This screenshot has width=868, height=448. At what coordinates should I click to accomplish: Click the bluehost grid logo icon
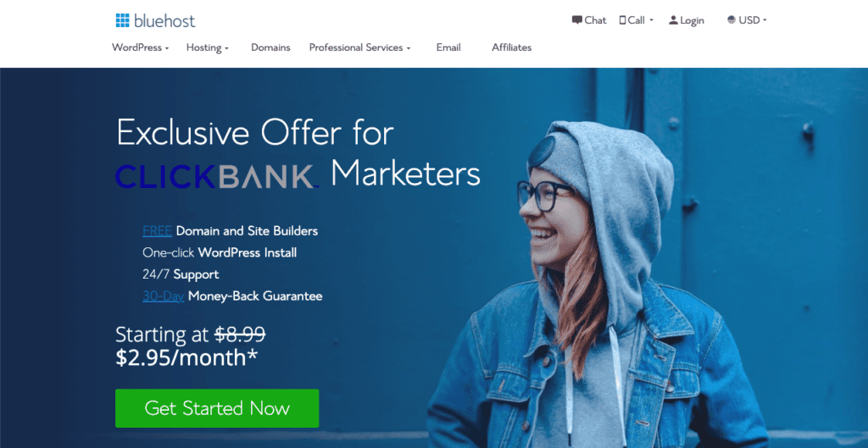[122, 20]
